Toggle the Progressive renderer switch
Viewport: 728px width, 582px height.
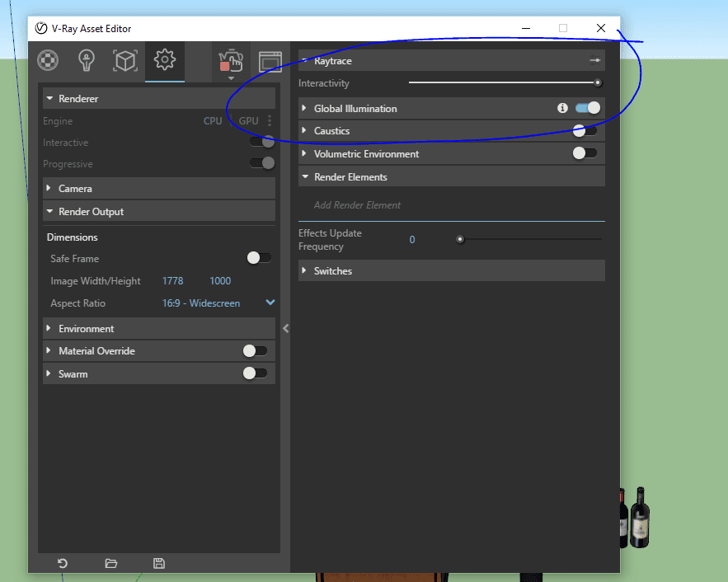coord(262,163)
